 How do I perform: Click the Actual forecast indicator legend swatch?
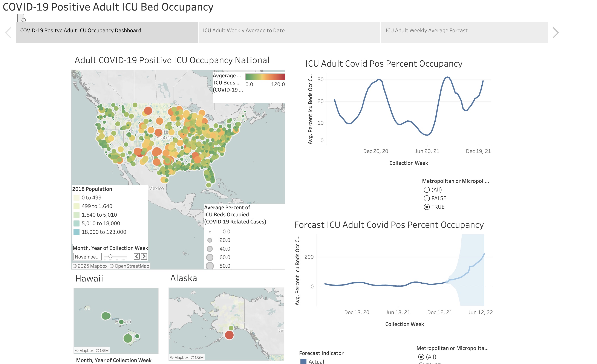[x=303, y=361]
